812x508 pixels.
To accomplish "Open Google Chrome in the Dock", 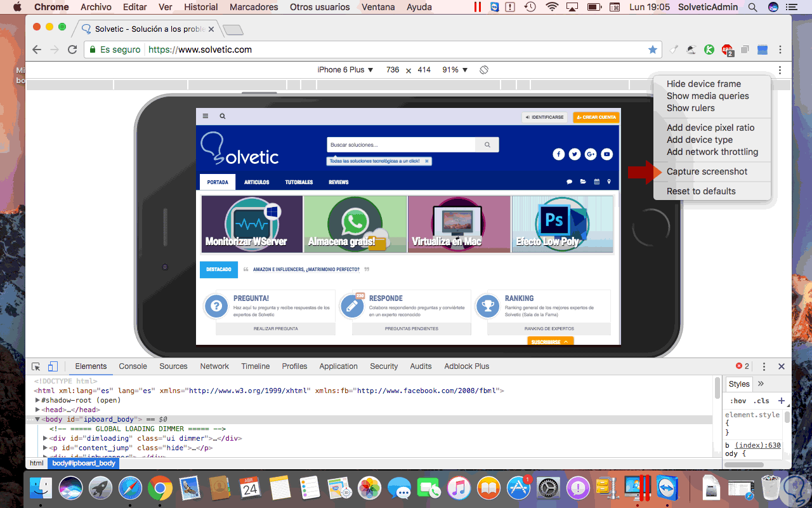I will click(x=160, y=488).
